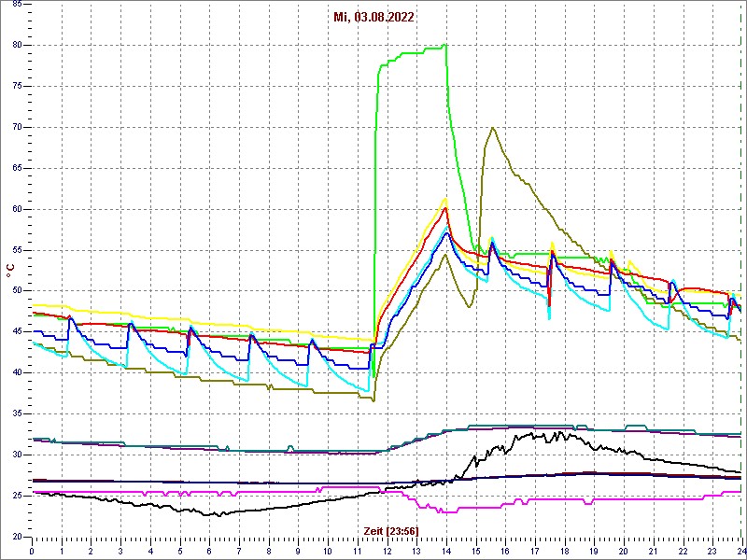The image size is (747, 560).
Task: Click hour 8 on the time axis
Action: [x=268, y=552]
